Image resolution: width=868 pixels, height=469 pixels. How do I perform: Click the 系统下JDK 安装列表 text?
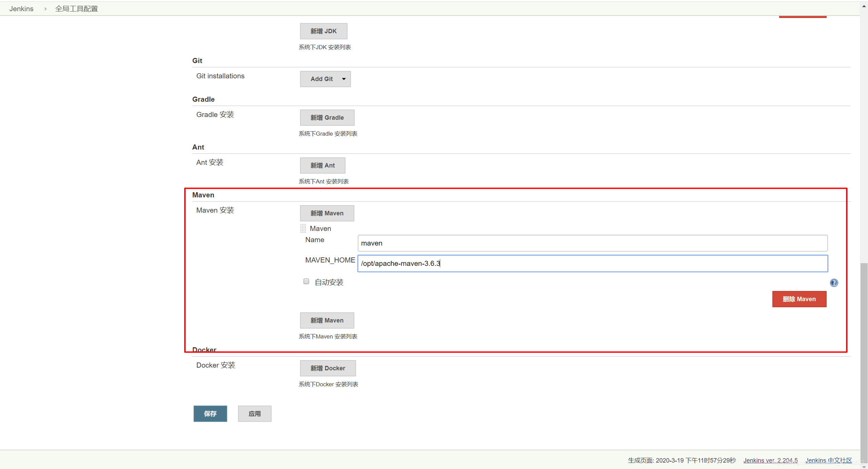(324, 47)
